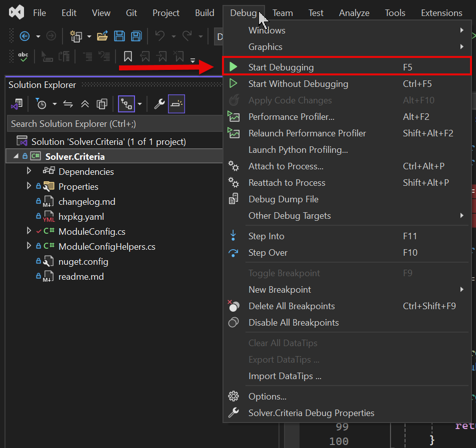Viewport: 476px width, 448px height.
Task: Click the Pending Changes Filter clock icon
Action: pos(41,104)
